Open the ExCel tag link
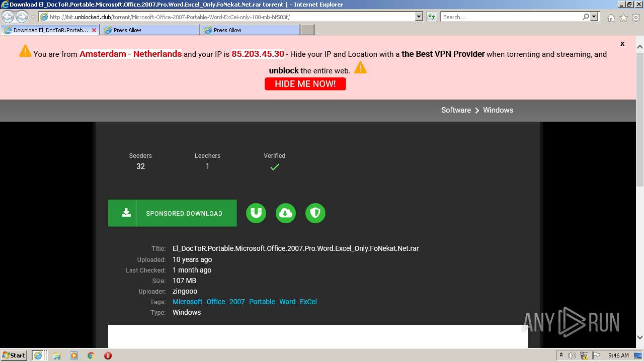This screenshot has width=644, height=362. (308, 302)
